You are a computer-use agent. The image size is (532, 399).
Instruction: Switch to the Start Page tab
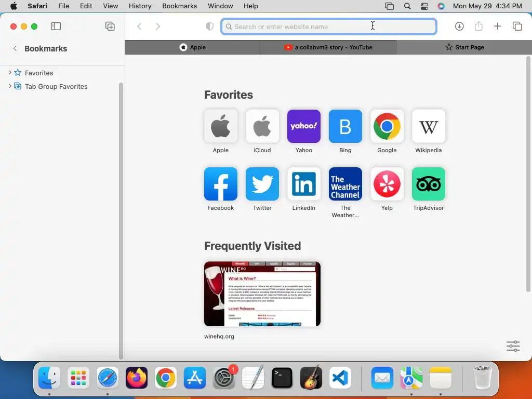click(464, 47)
